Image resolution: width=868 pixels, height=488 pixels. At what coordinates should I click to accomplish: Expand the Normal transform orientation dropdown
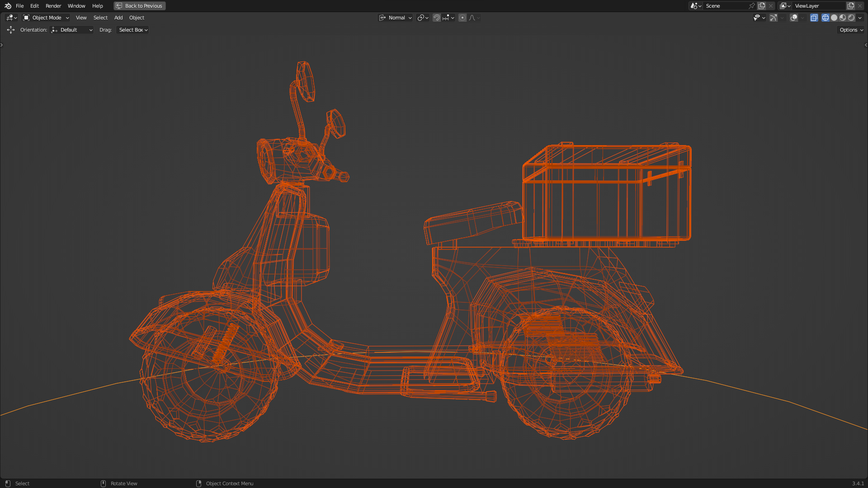click(x=396, y=18)
